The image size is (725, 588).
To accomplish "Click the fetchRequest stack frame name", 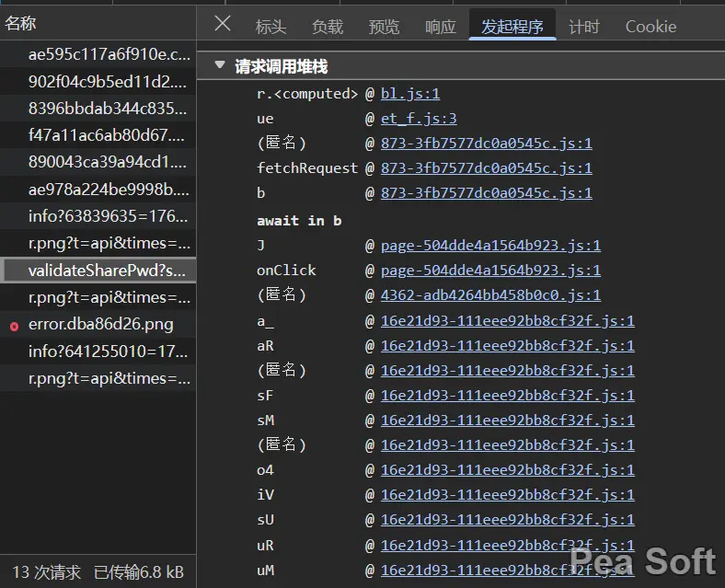I will tap(307, 168).
